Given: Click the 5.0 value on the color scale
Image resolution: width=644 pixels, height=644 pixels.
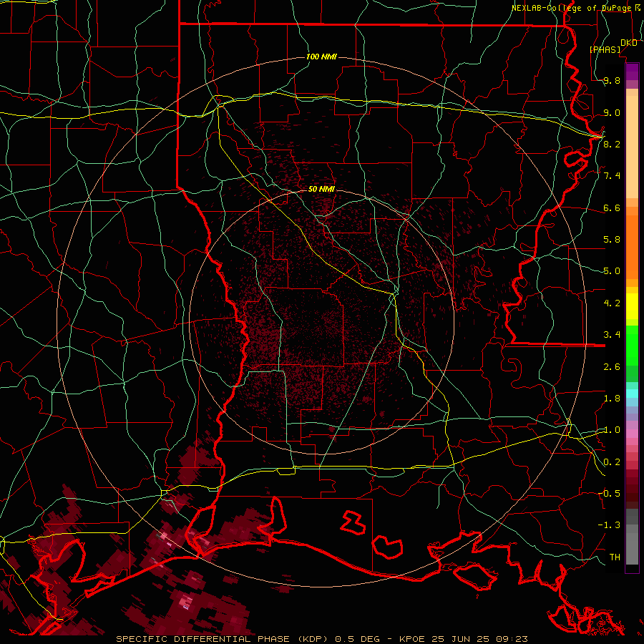Looking at the screenshot, I should coord(612,271).
